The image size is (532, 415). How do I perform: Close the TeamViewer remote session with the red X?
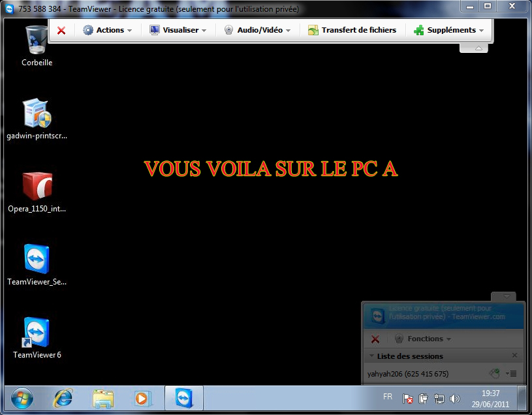pos(61,31)
